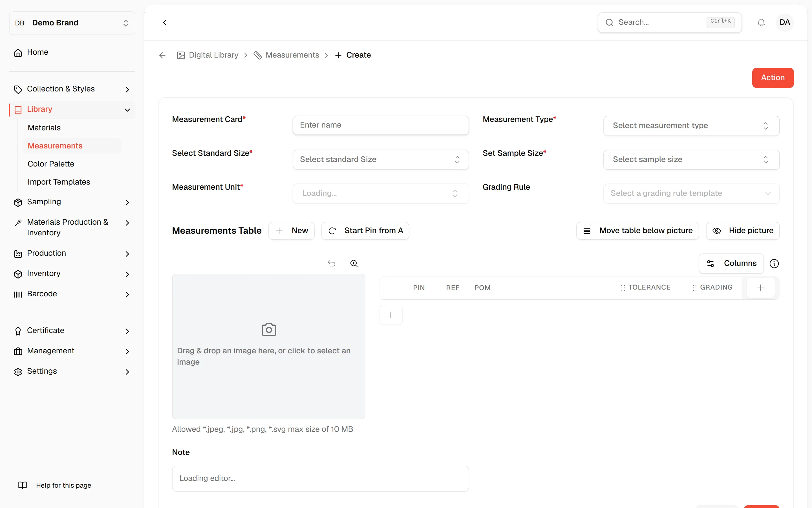The width and height of the screenshot is (812, 508).
Task: Collapse the Library section
Action: point(72,110)
